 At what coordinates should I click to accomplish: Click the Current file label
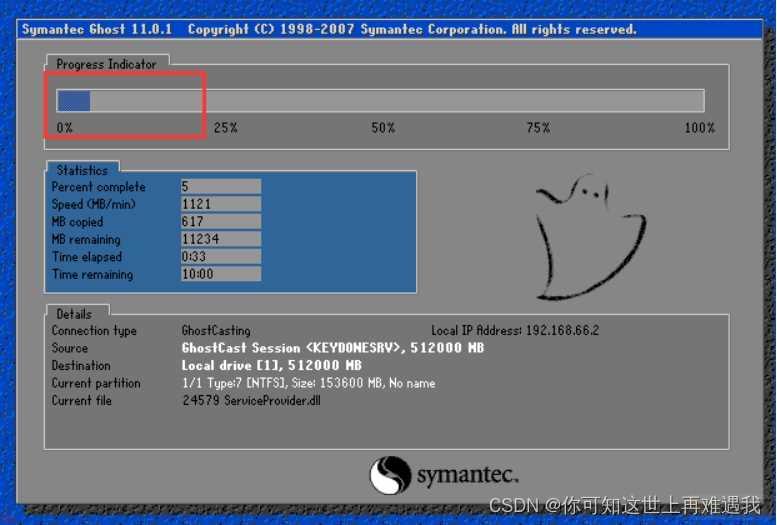coord(82,401)
